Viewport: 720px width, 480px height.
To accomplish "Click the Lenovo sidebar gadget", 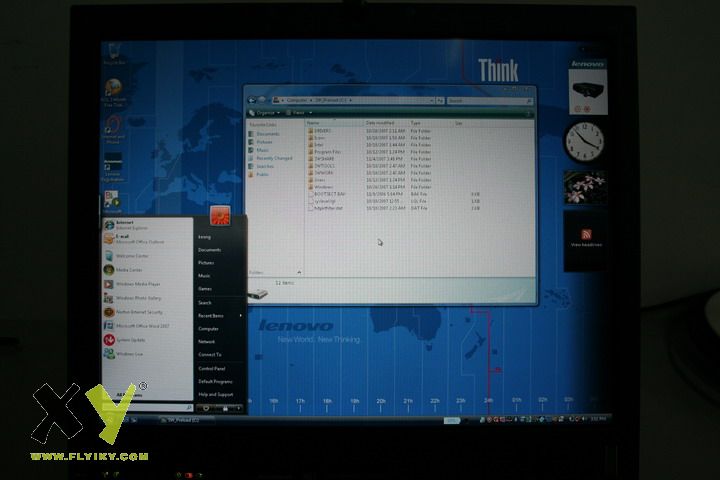I will [587, 87].
